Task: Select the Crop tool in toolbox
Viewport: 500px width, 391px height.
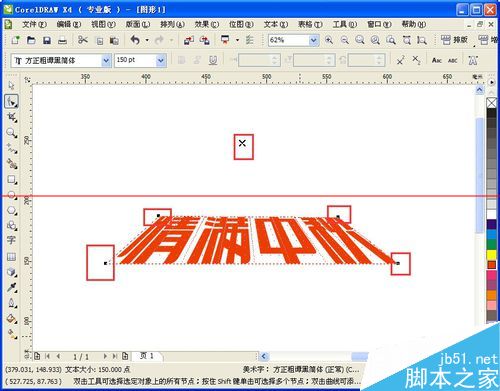Action: (12, 117)
